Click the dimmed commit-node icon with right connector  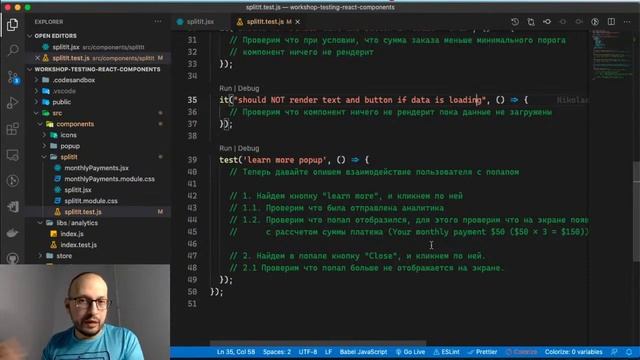[579, 22]
